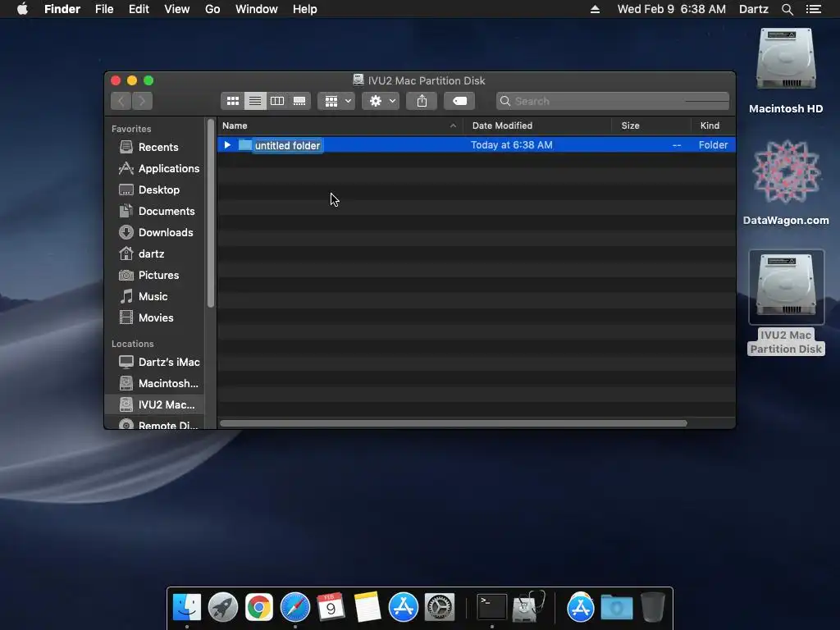
Task: Open Movies in the sidebar
Action: 156,317
